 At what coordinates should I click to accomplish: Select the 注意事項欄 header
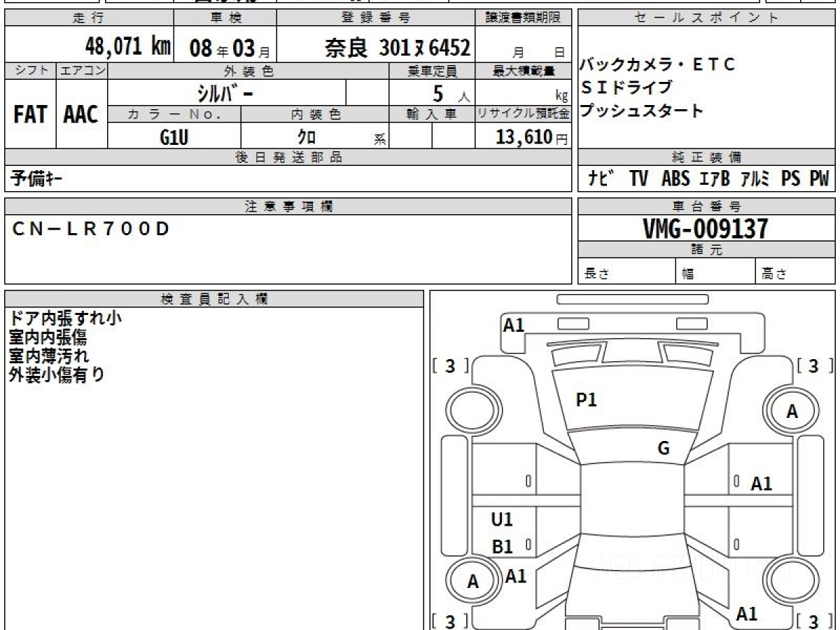coord(288,206)
